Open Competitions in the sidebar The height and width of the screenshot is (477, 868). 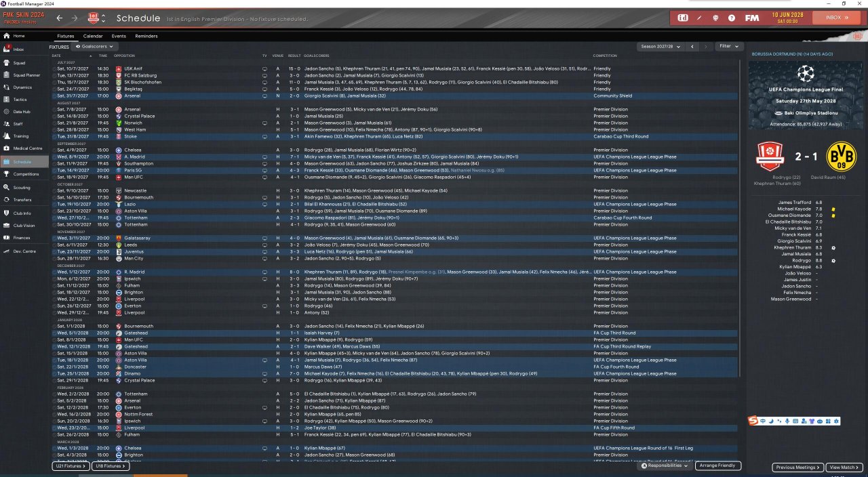tap(24, 174)
